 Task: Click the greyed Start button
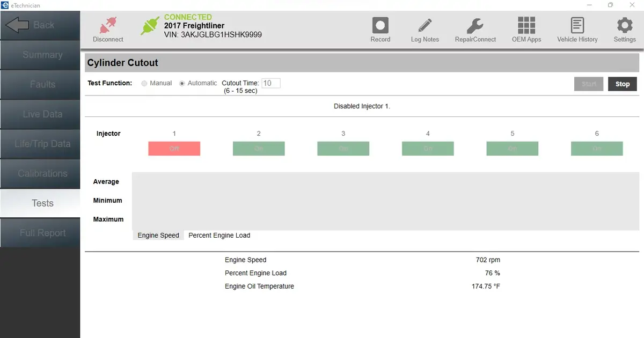[x=589, y=84]
